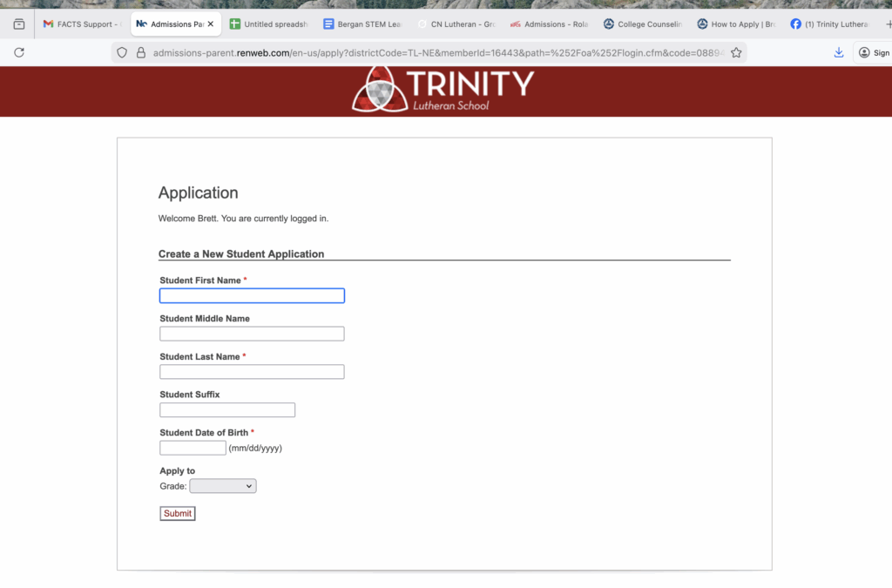Open the tab overview icon at far left
This screenshot has height=588, width=892.
(x=19, y=24)
